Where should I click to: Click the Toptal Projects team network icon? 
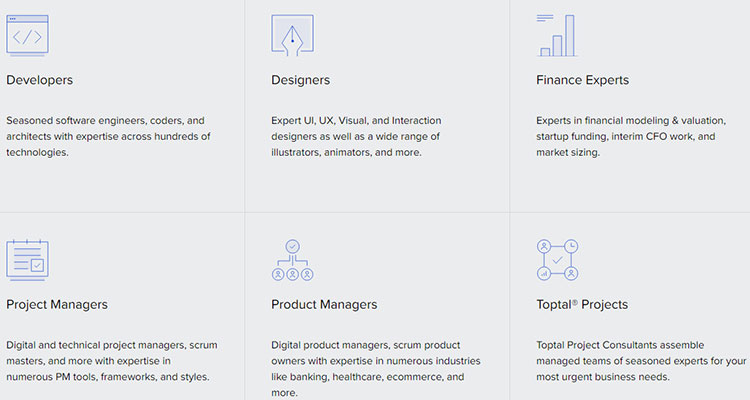[557, 260]
